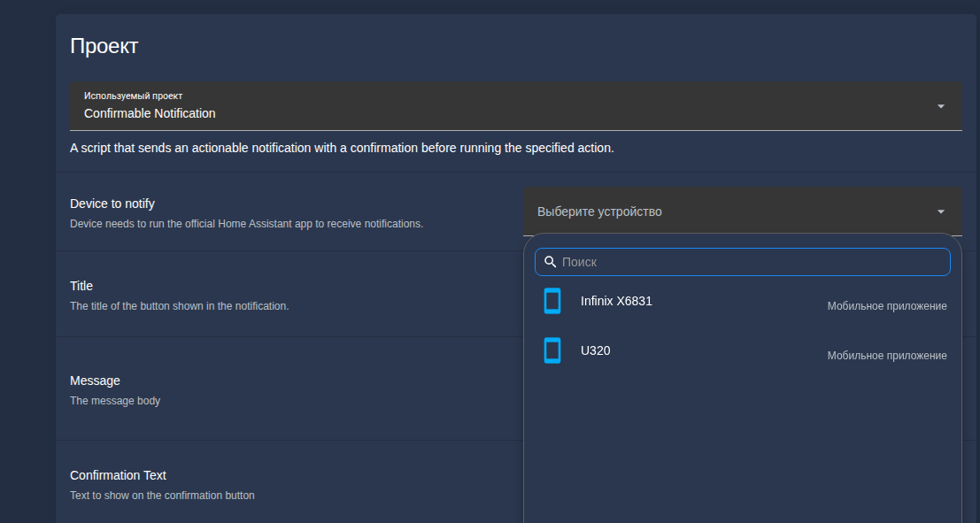This screenshot has height=523, width=980.
Task: Click the Confirmation Text label
Action: coord(118,475)
